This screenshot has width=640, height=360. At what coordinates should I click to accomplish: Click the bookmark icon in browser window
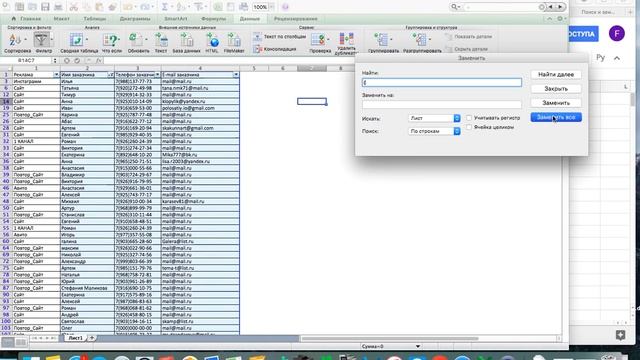[620, 335]
